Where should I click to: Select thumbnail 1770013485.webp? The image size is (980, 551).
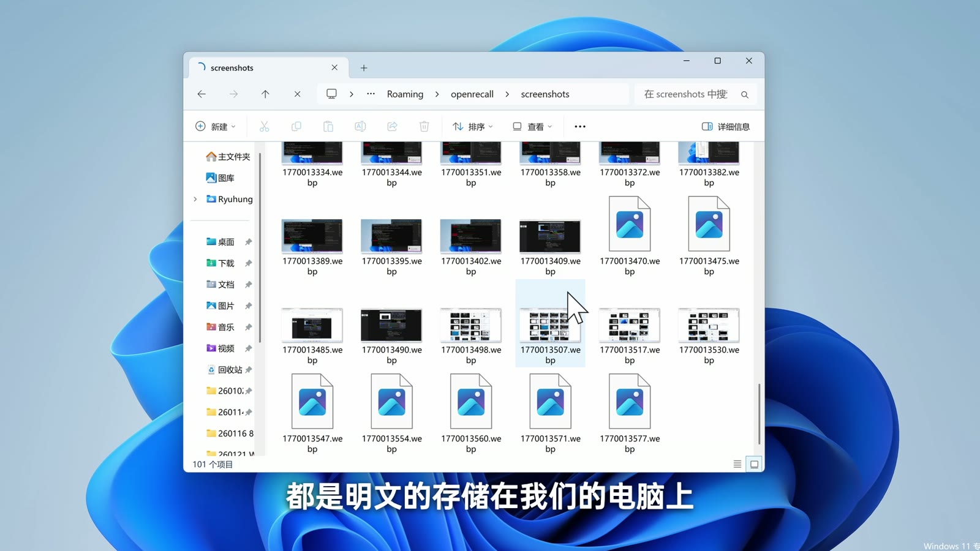(x=312, y=325)
